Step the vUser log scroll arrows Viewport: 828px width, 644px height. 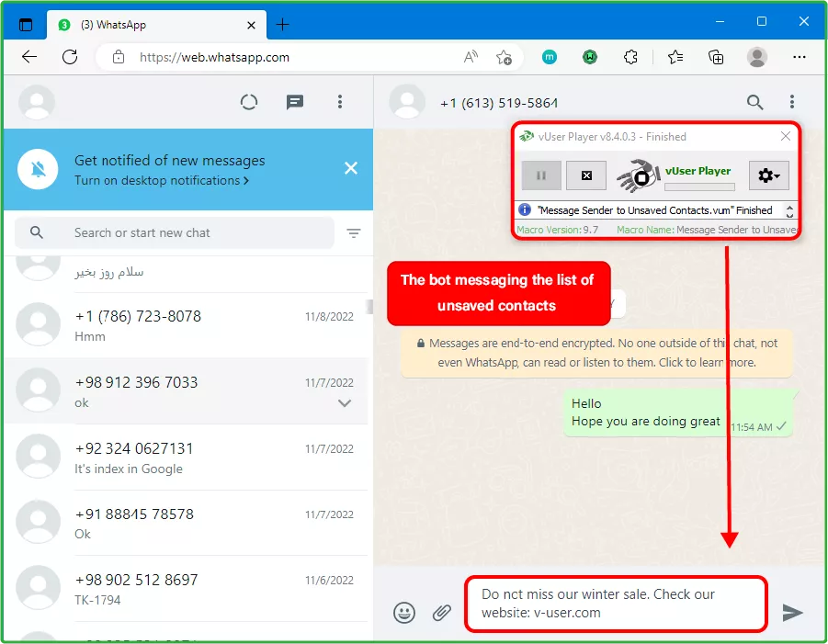pyautogui.click(x=789, y=210)
